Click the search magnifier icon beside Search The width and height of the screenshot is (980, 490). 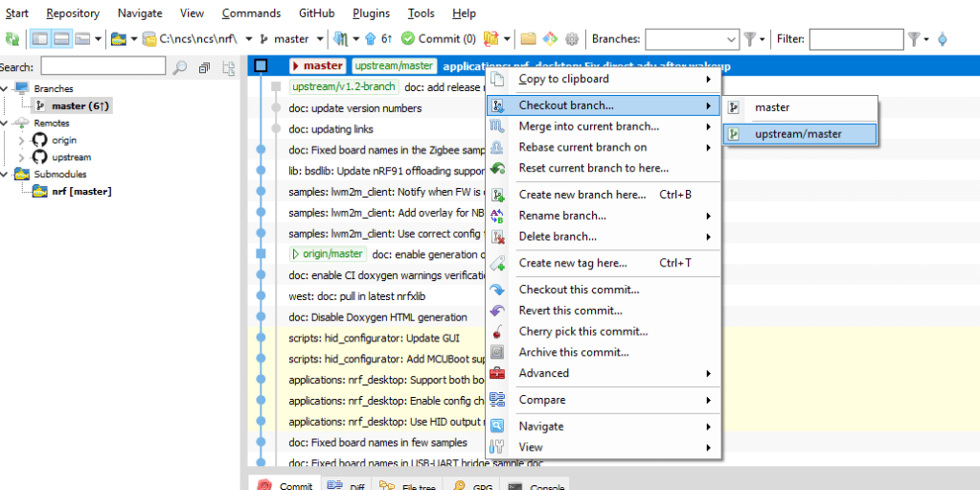click(179, 68)
